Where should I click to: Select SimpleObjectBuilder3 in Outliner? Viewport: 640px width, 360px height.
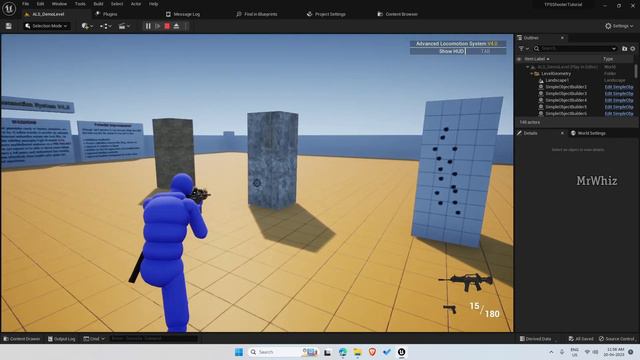pos(566,93)
